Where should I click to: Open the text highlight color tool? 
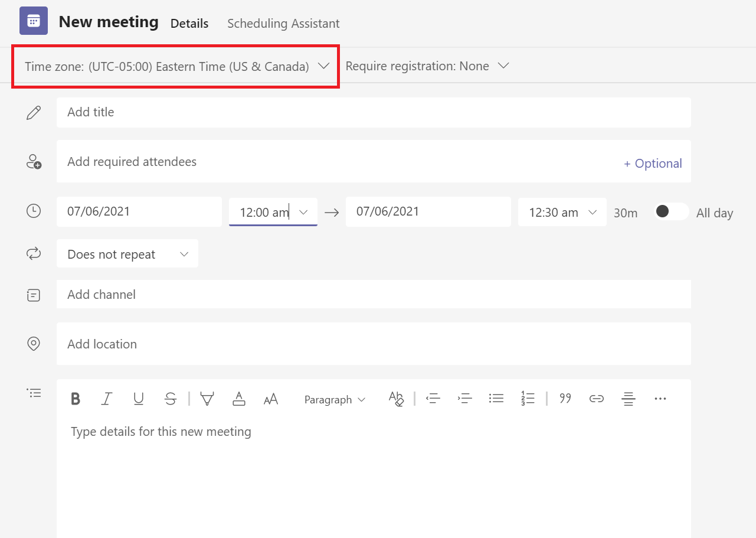coord(207,399)
